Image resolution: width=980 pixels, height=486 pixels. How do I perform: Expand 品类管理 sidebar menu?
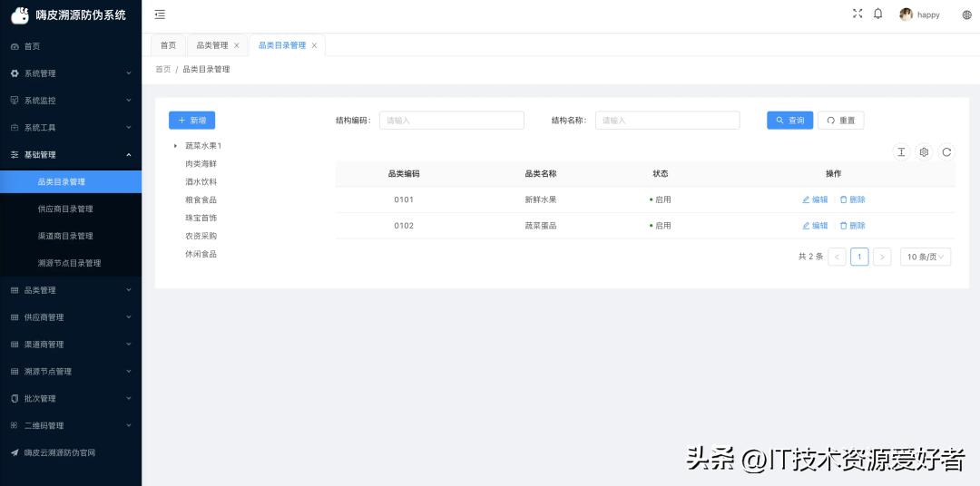(71, 290)
